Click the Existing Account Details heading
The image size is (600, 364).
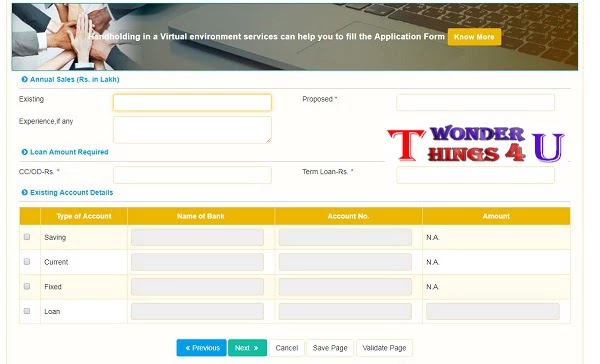tap(72, 193)
